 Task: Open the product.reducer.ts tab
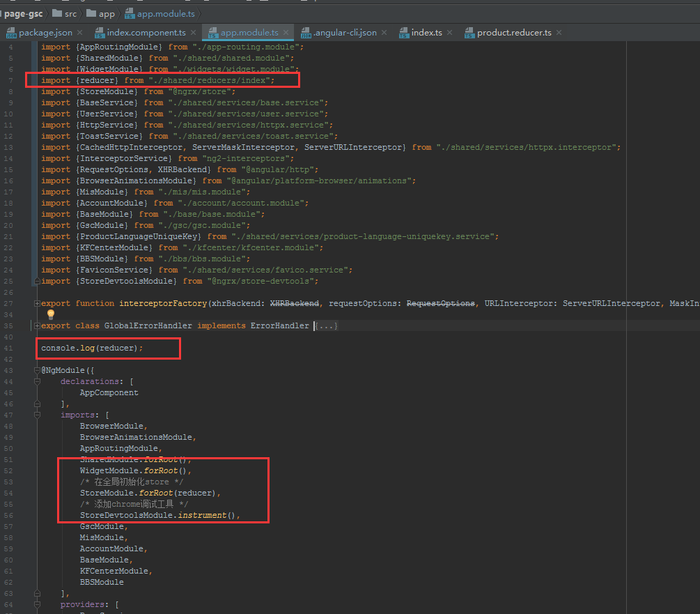point(514,33)
